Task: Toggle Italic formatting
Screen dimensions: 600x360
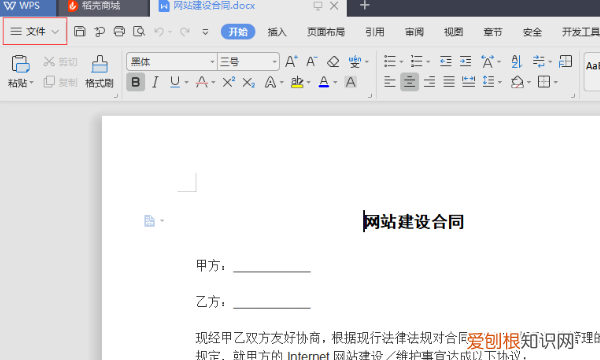Action: coord(155,82)
